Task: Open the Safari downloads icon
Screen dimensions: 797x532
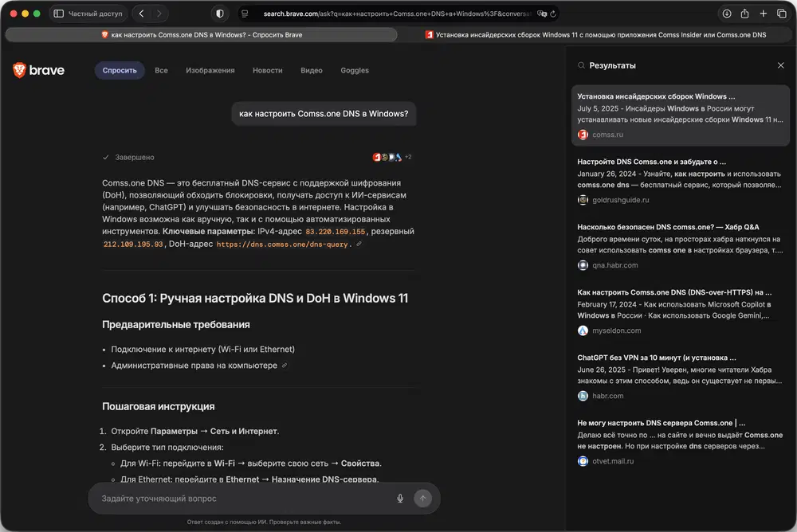Action: 727,14
